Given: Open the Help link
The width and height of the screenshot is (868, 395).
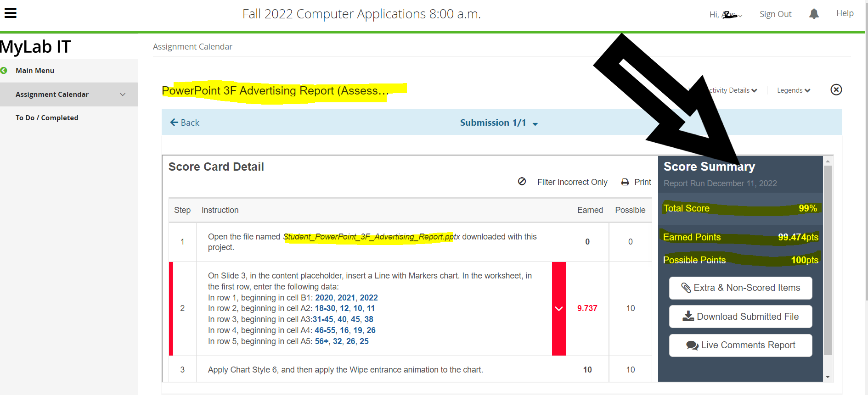Looking at the screenshot, I should tap(845, 13).
